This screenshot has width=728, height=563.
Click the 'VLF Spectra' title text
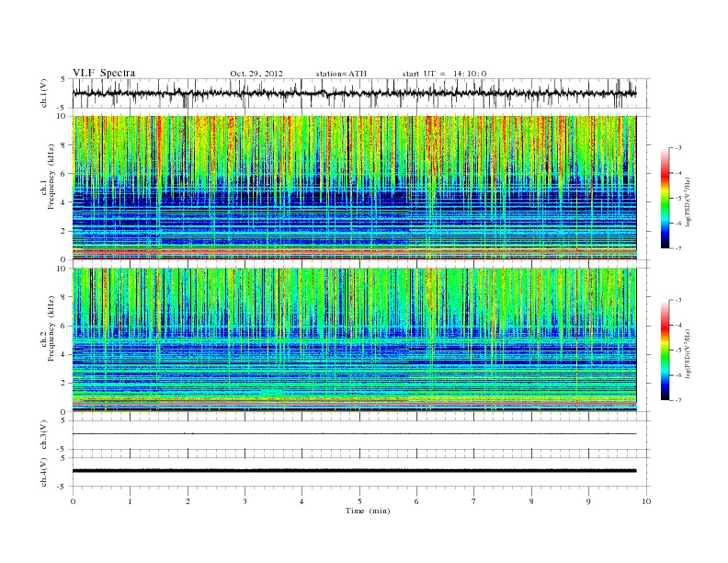(104, 73)
